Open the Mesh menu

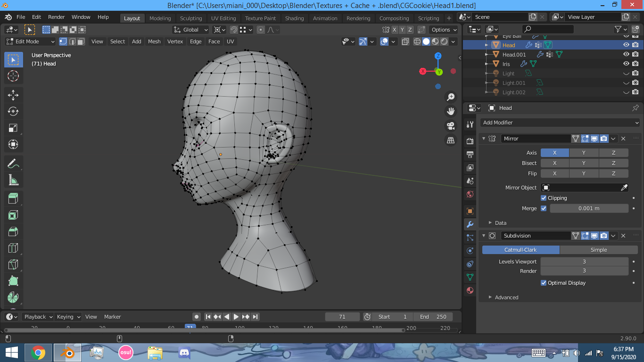click(x=154, y=41)
